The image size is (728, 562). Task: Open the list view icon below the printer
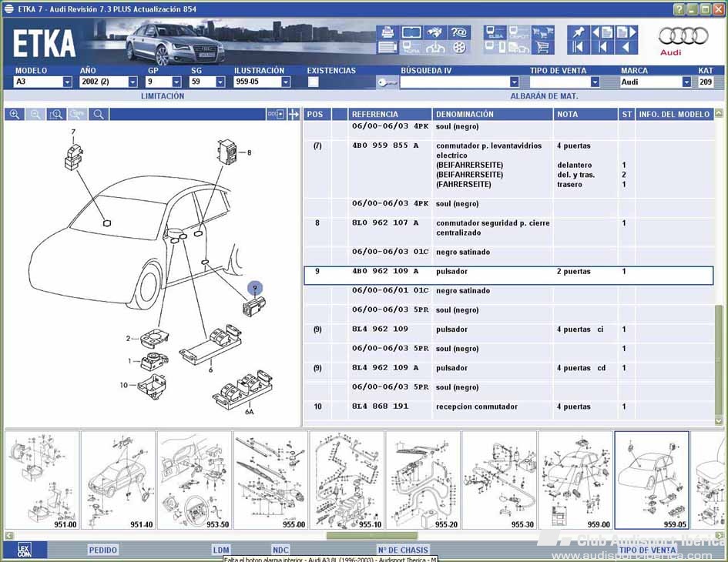click(387, 47)
